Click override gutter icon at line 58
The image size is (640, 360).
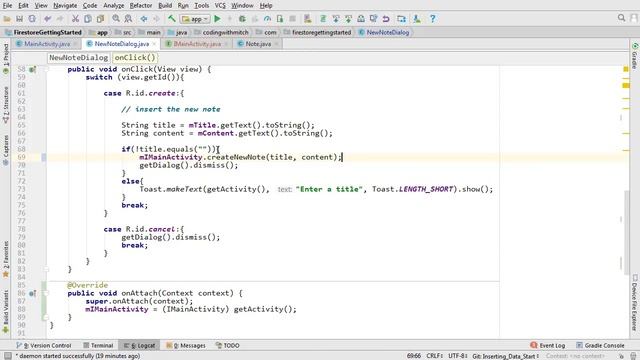click(x=32, y=69)
